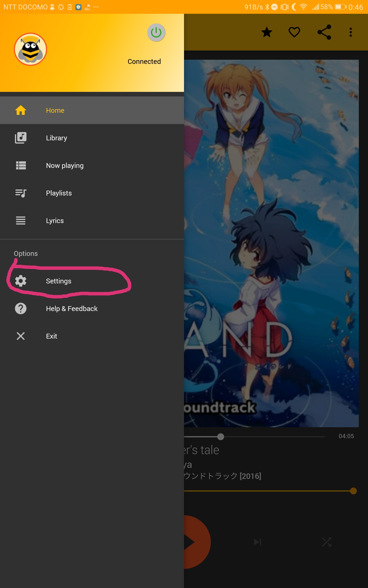
Task: Open the Library menu entry
Action: pyautogui.click(x=92, y=138)
